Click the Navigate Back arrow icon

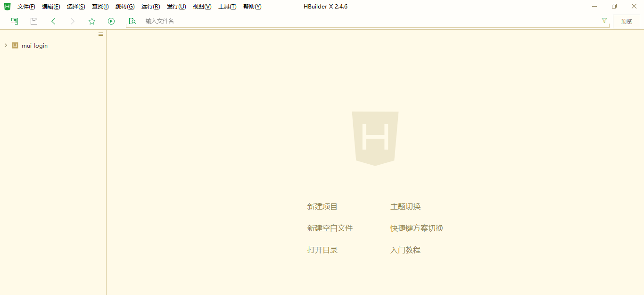(53, 21)
